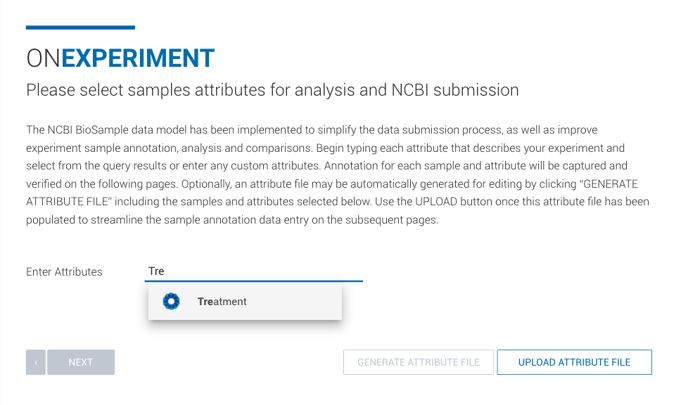Click the ON prefix of the heading
Screen dimensions: 688x405
pos(43,58)
